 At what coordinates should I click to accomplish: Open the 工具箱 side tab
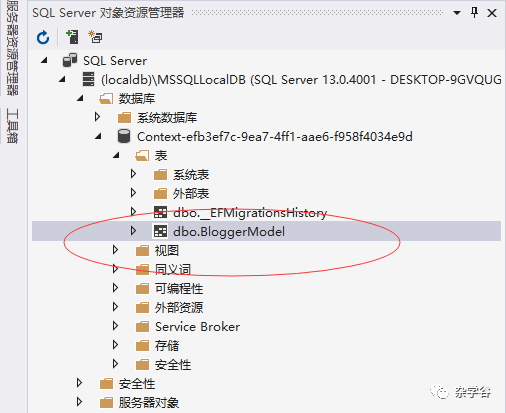point(12,126)
